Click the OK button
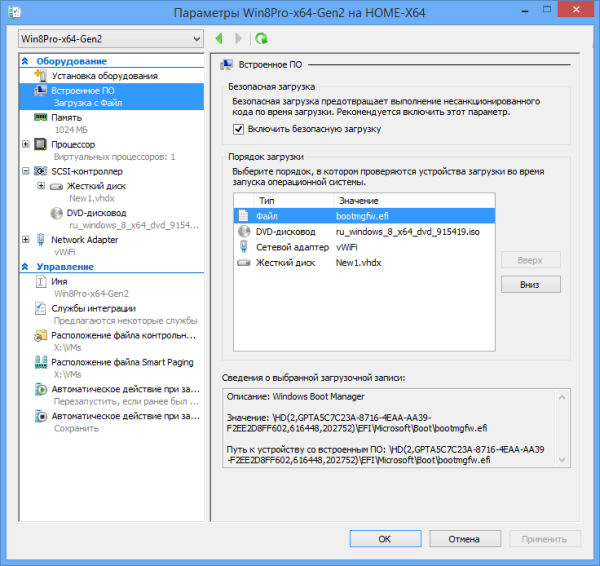The height and width of the screenshot is (566, 600). click(385, 539)
